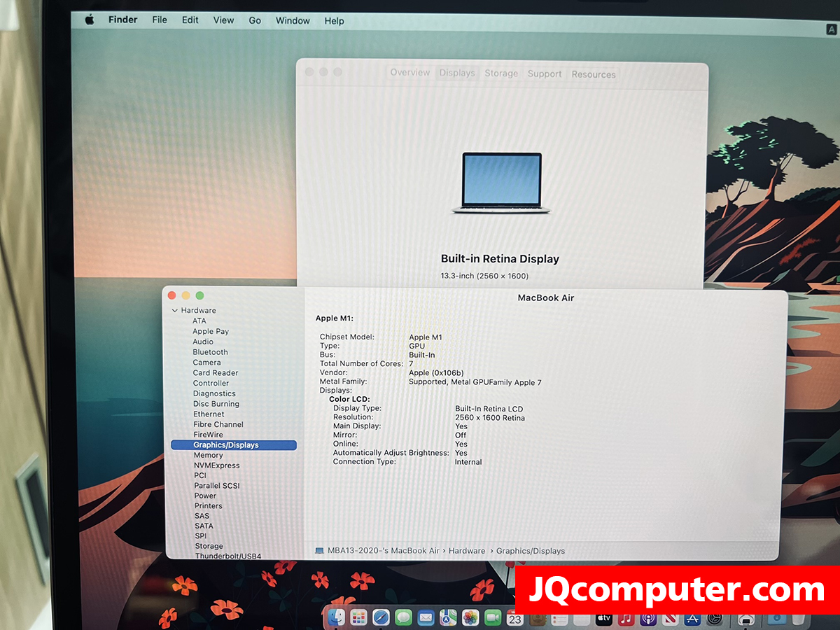This screenshot has height=630, width=840.
Task: Open Calendar showing 23 in Dock
Action: [x=515, y=618]
